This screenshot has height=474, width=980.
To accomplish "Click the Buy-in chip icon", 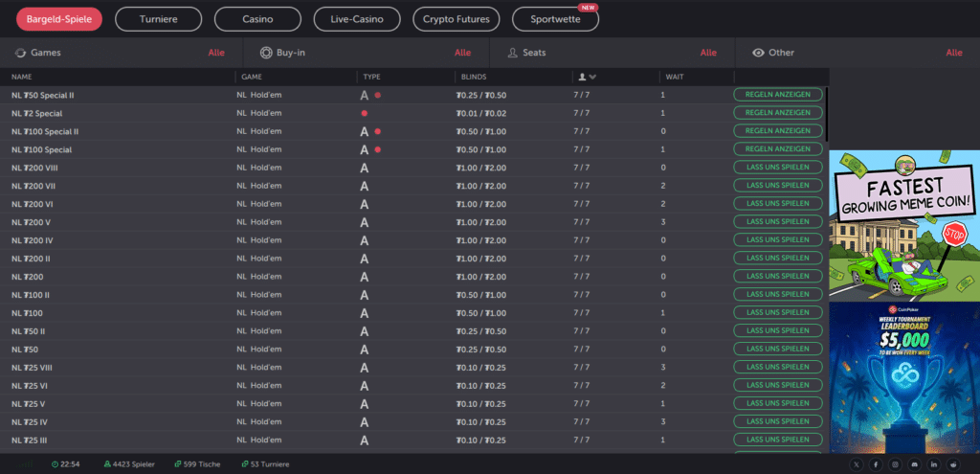I will 266,53.
